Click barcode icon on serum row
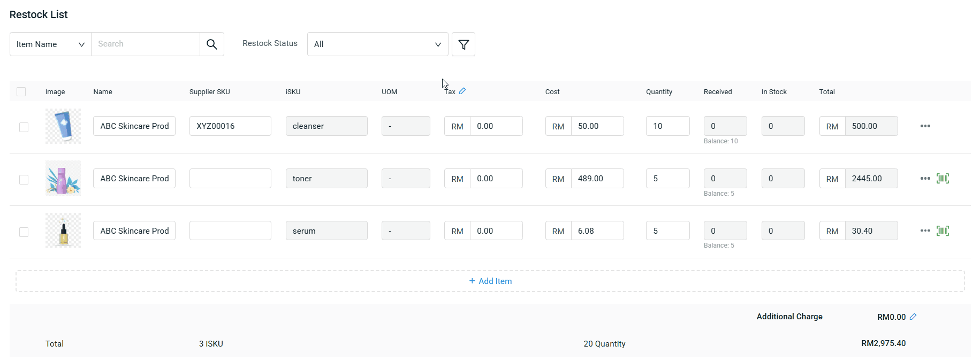 click(943, 231)
